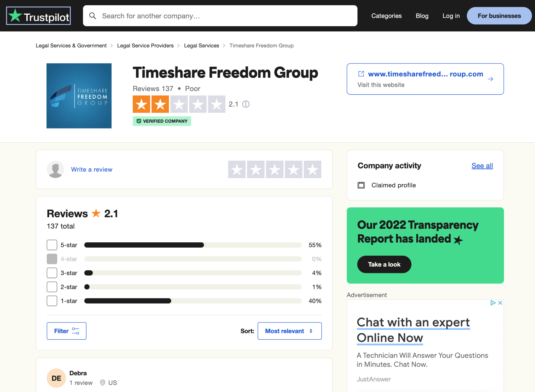Open the www.timesharefreed...roup.com website link
The width and height of the screenshot is (535, 392).
pyautogui.click(x=426, y=74)
